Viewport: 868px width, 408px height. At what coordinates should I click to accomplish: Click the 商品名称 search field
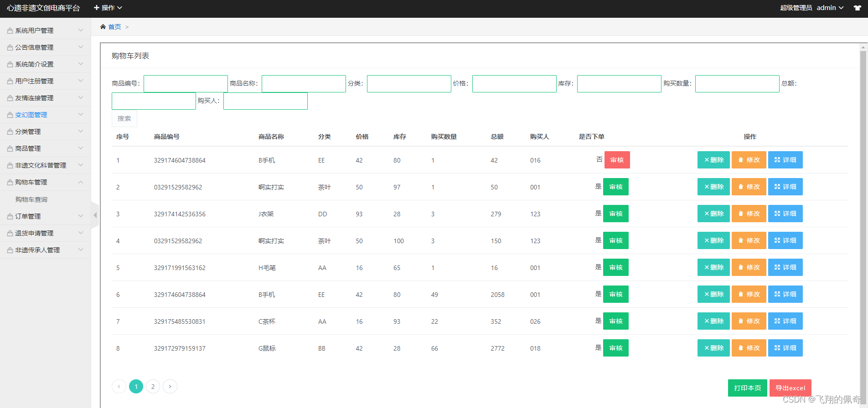[x=304, y=84]
